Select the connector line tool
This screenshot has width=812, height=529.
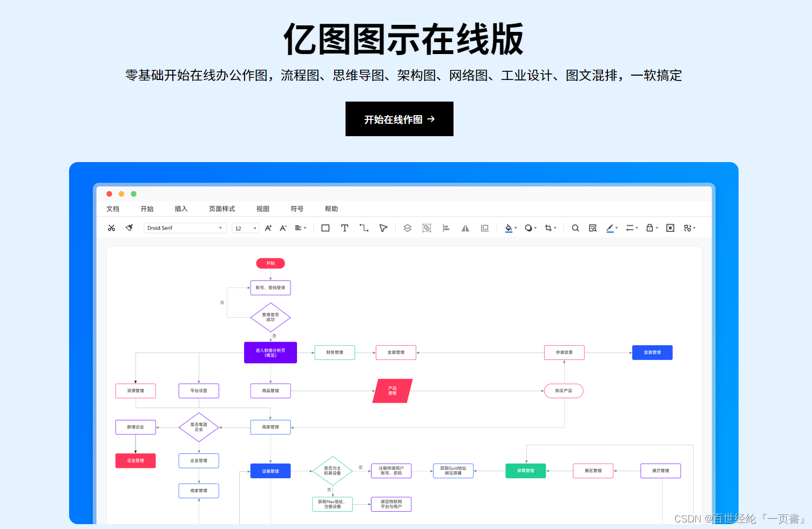pos(364,228)
